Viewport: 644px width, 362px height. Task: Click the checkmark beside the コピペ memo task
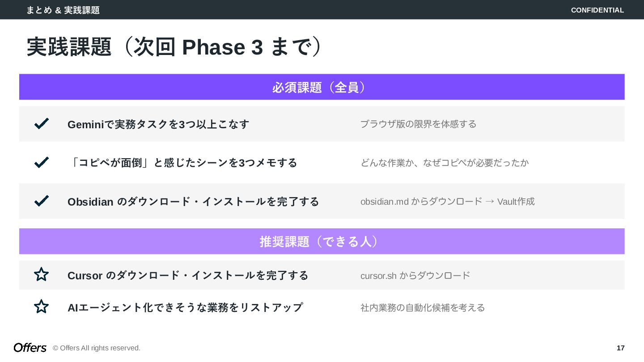pyautogui.click(x=41, y=162)
